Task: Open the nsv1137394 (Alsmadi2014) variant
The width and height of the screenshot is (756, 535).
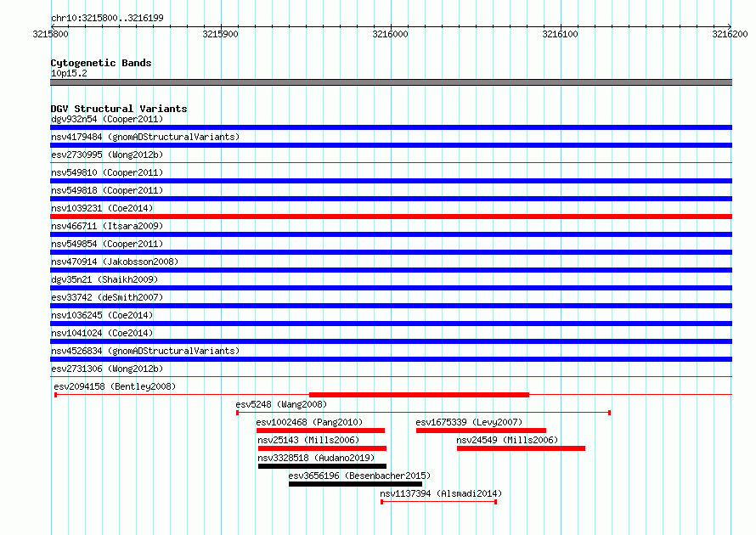Action: 439,502
